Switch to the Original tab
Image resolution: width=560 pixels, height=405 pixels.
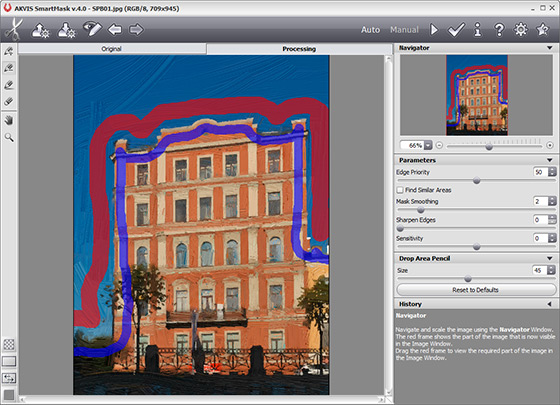click(x=112, y=49)
